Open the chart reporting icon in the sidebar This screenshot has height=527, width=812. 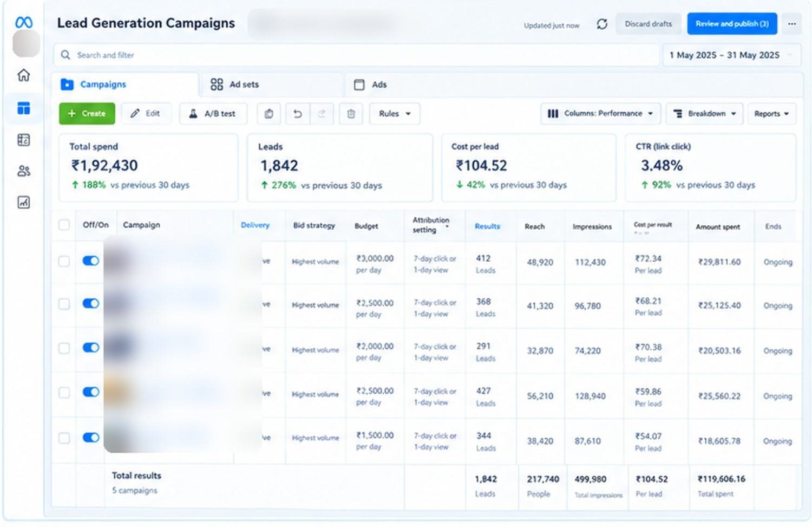(x=24, y=203)
